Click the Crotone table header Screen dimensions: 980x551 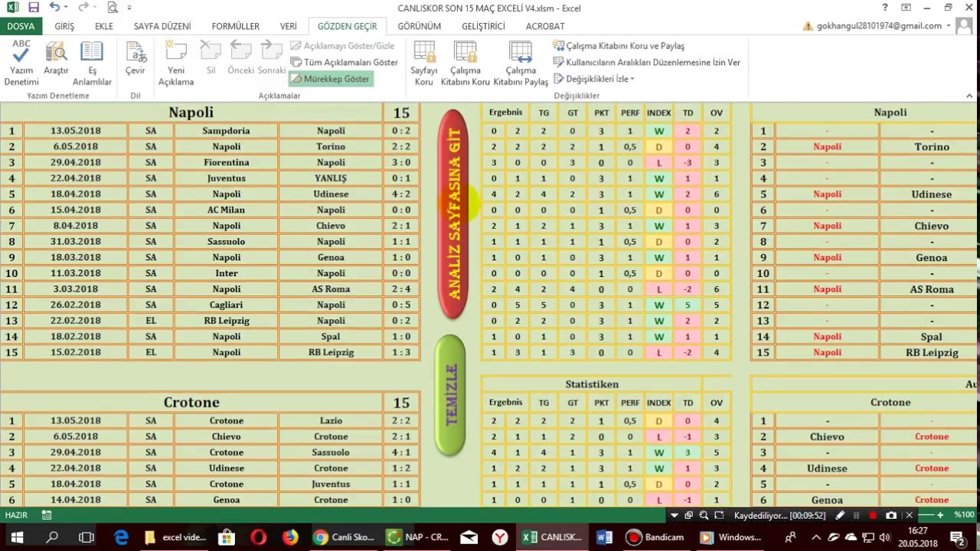click(x=191, y=403)
